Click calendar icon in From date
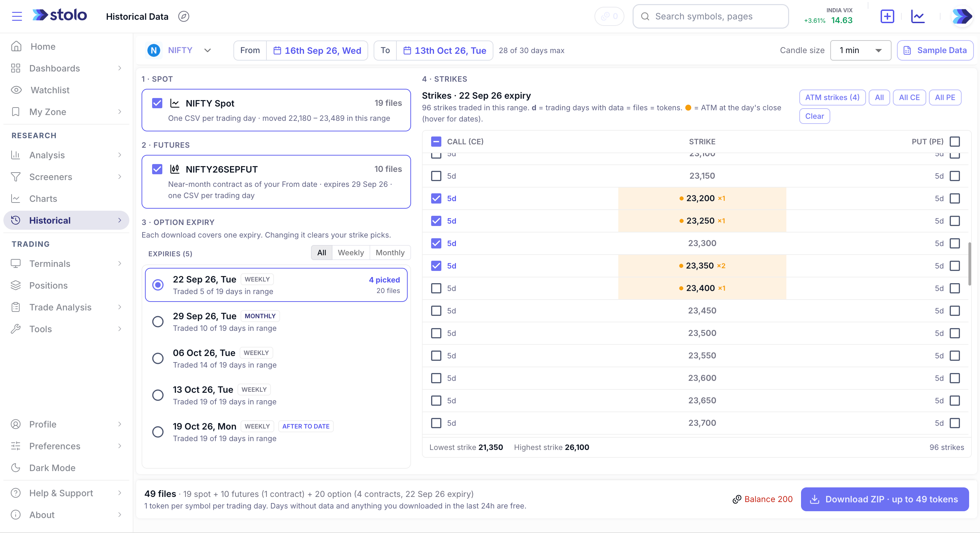Viewport: 980px width, 533px height. [277, 51]
